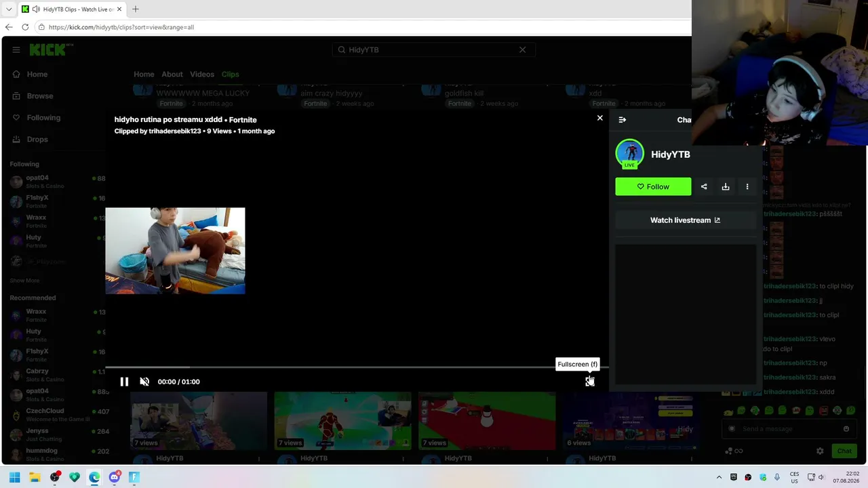Send message with Chat button

(844, 451)
